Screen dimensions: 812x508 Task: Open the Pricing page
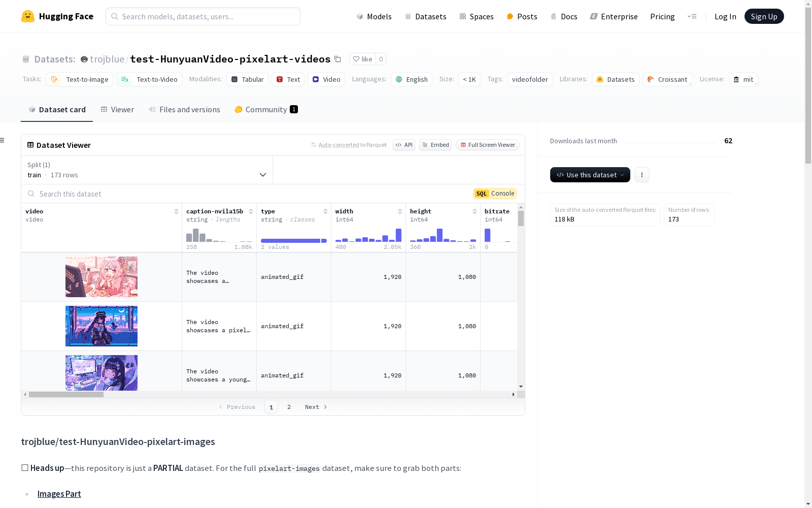662,16
